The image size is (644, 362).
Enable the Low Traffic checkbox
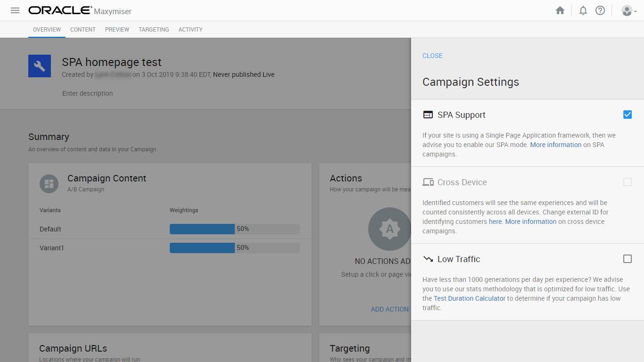(627, 259)
